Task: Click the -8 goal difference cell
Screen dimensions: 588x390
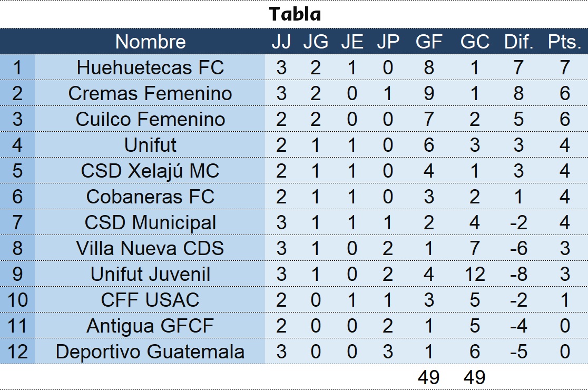Action: click(518, 274)
